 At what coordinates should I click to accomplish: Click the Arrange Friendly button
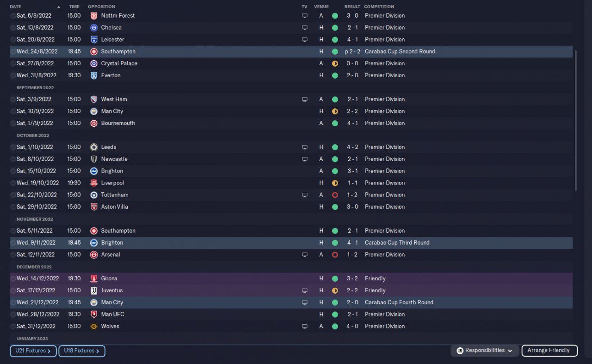(549, 351)
